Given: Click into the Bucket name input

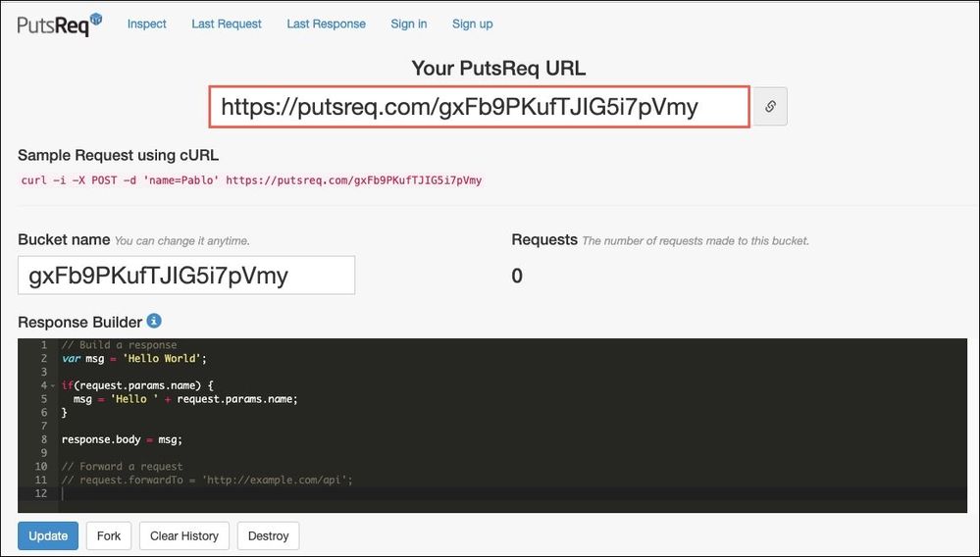Looking at the screenshot, I should (186, 276).
